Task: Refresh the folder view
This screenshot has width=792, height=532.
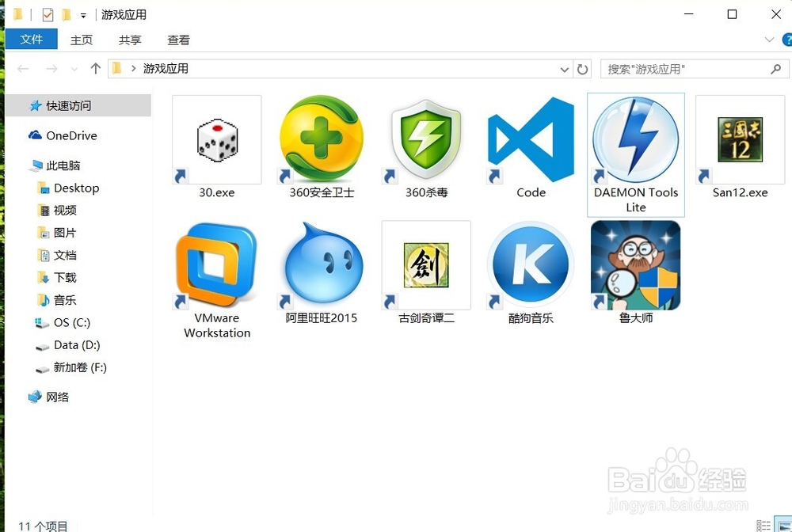Action: point(582,69)
